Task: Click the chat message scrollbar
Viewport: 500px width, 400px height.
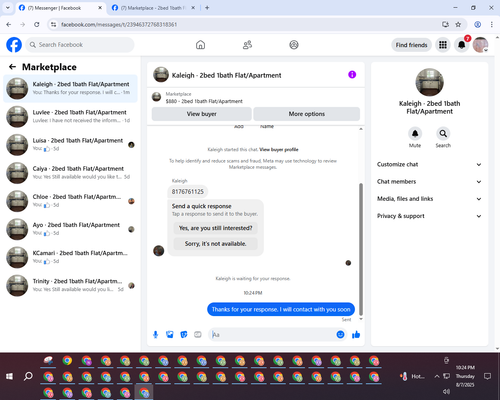Action: click(361, 248)
